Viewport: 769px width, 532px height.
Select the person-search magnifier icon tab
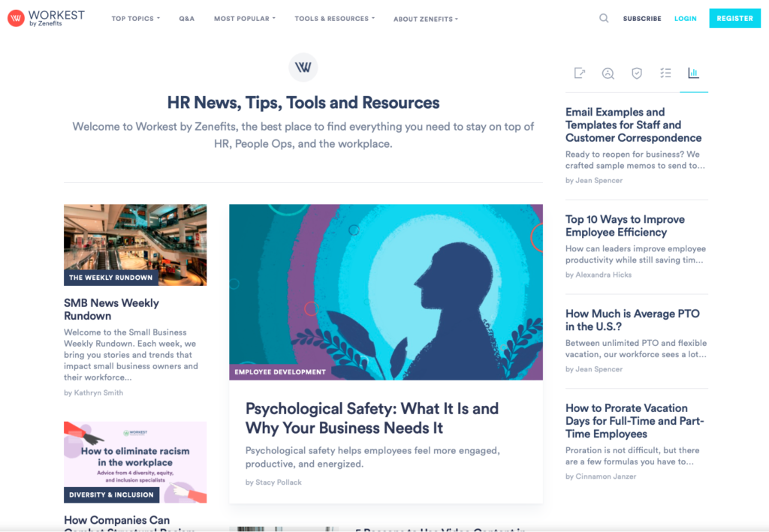pyautogui.click(x=608, y=73)
